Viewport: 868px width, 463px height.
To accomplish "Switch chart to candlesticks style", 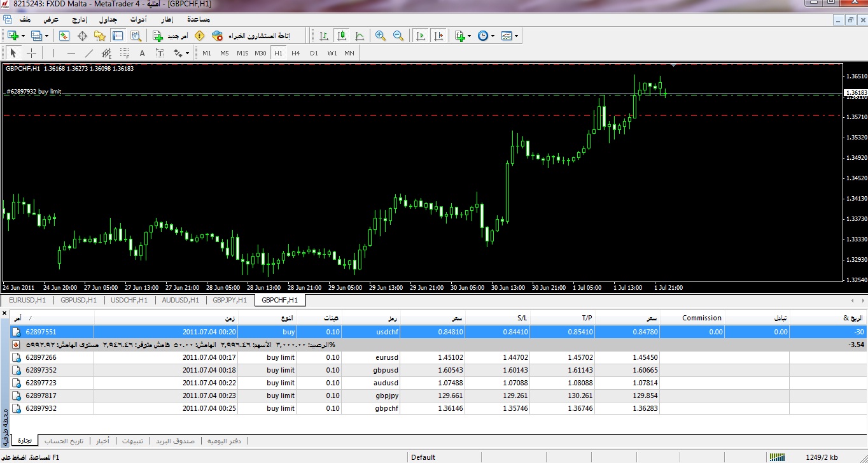I will 342,36.
